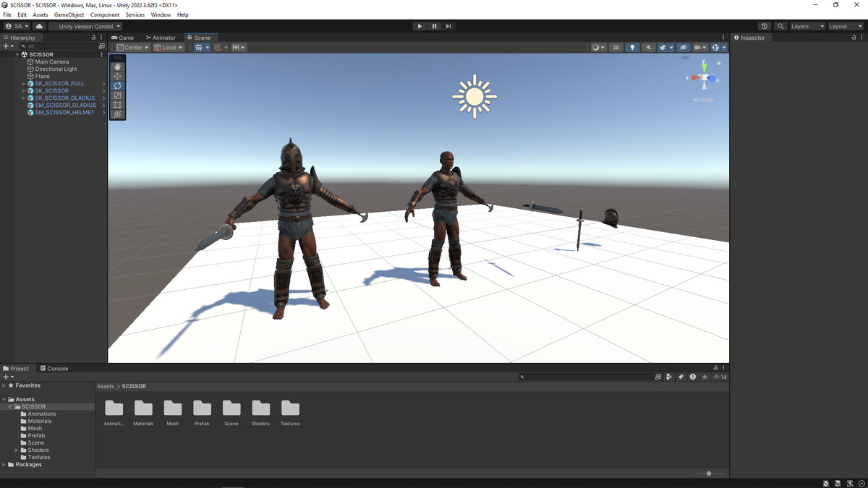Select the combined Transform tool

click(x=117, y=114)
